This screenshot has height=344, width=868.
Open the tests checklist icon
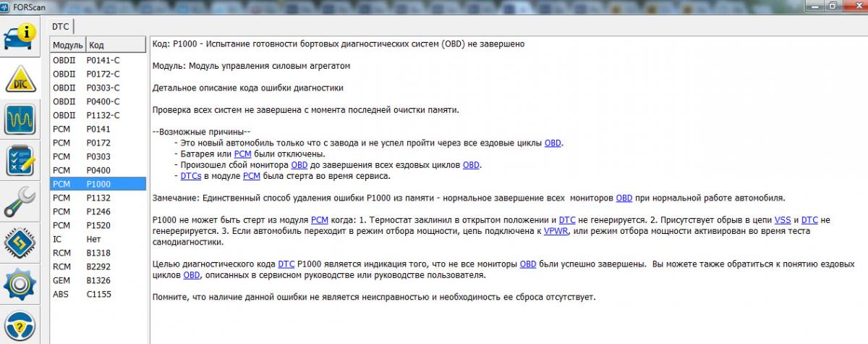(20, 161)
